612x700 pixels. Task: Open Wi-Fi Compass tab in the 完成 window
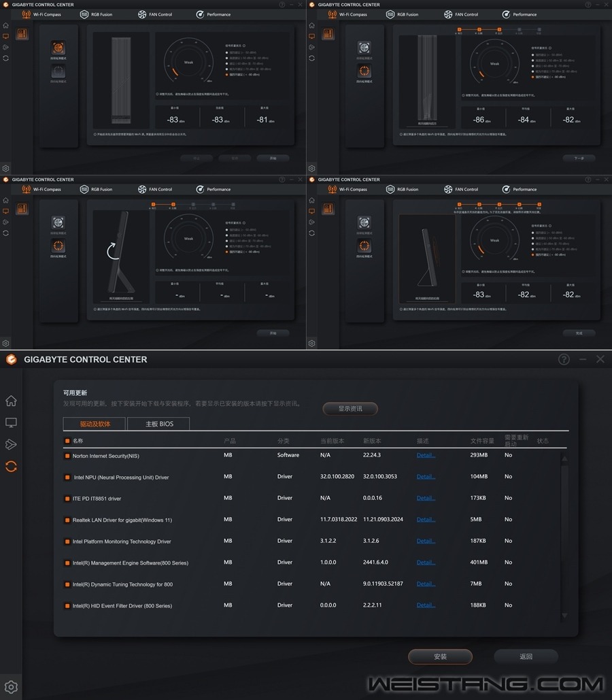click(348, 189)
